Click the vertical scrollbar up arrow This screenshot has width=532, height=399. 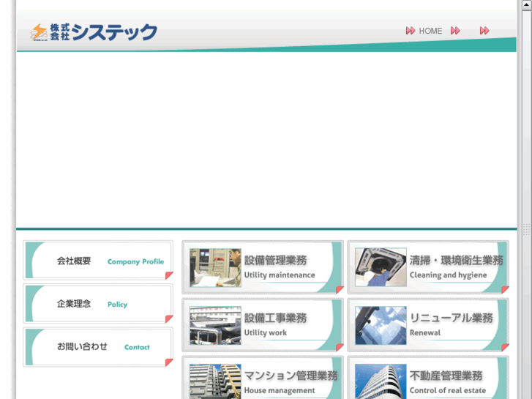(527, 4)
